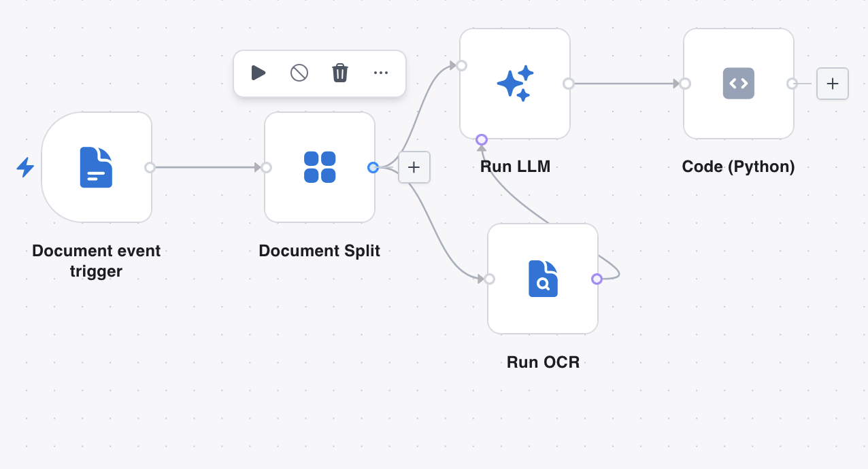
Task: Select the Run OCR node
Action: coord(543,279)
